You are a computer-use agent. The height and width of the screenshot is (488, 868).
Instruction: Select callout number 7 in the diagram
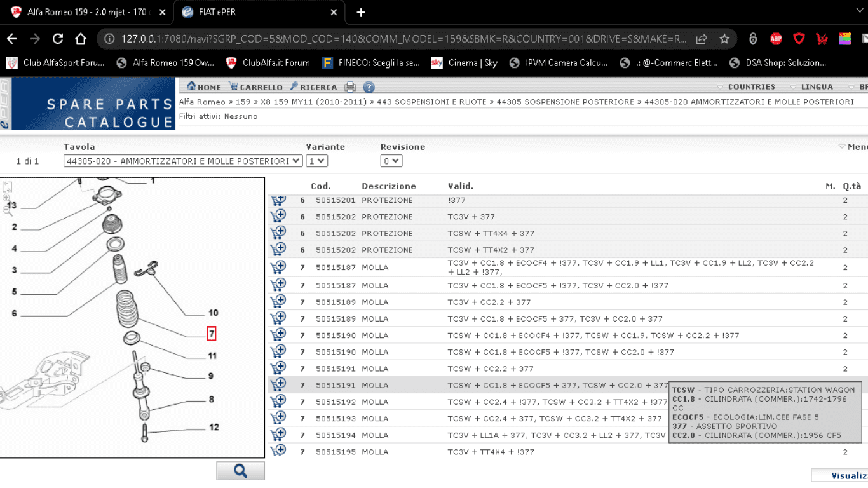click(x=212, y=333)
